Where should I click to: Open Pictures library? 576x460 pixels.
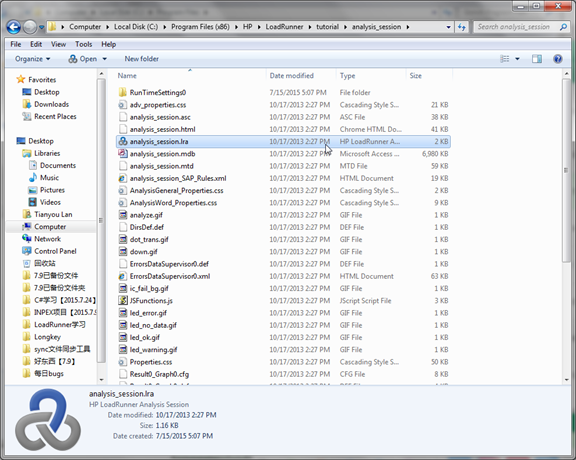(52, 190)
